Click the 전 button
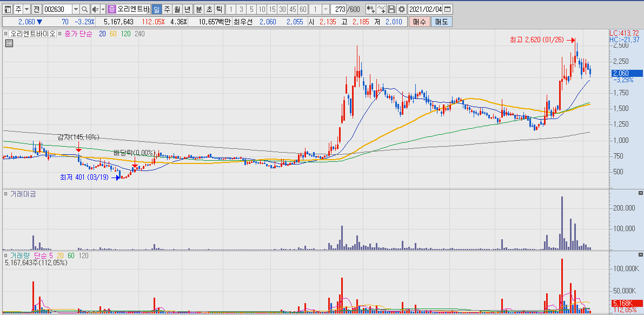This screenshot has width=644, height=315. click(x=37, y=9)
